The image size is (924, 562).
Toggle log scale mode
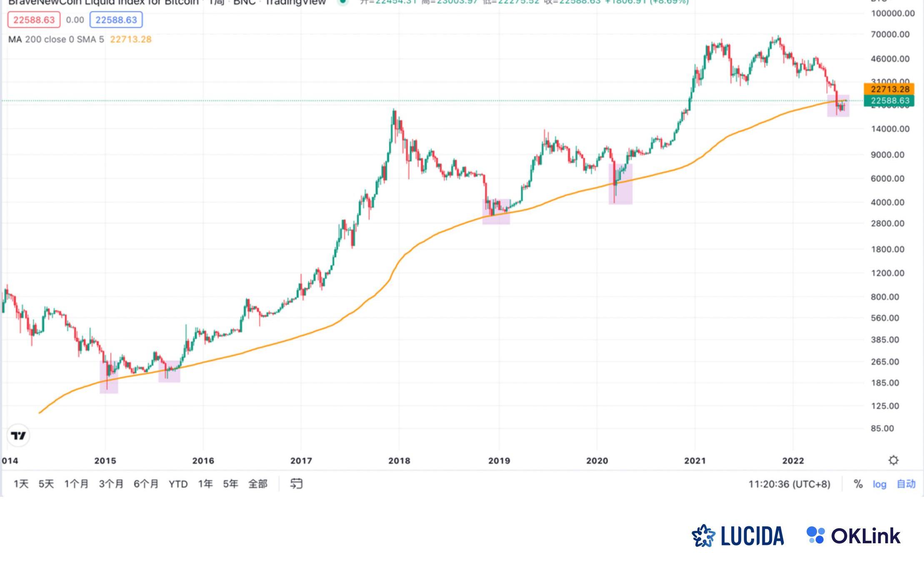879,484
